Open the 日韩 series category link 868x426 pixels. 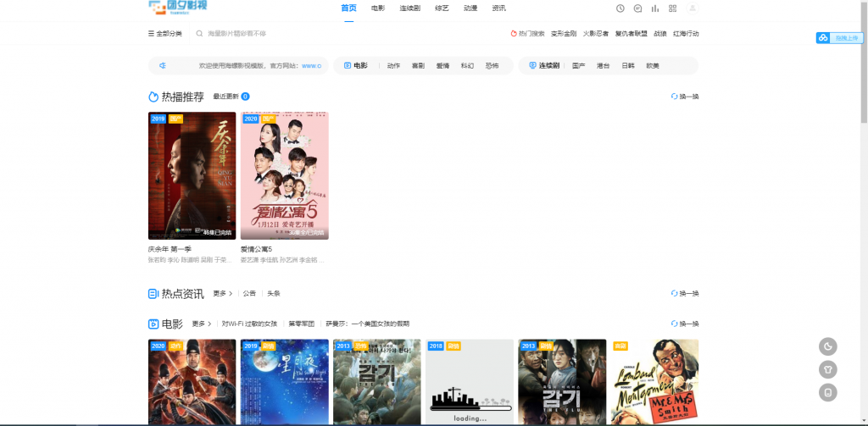[x=628, y=66]
